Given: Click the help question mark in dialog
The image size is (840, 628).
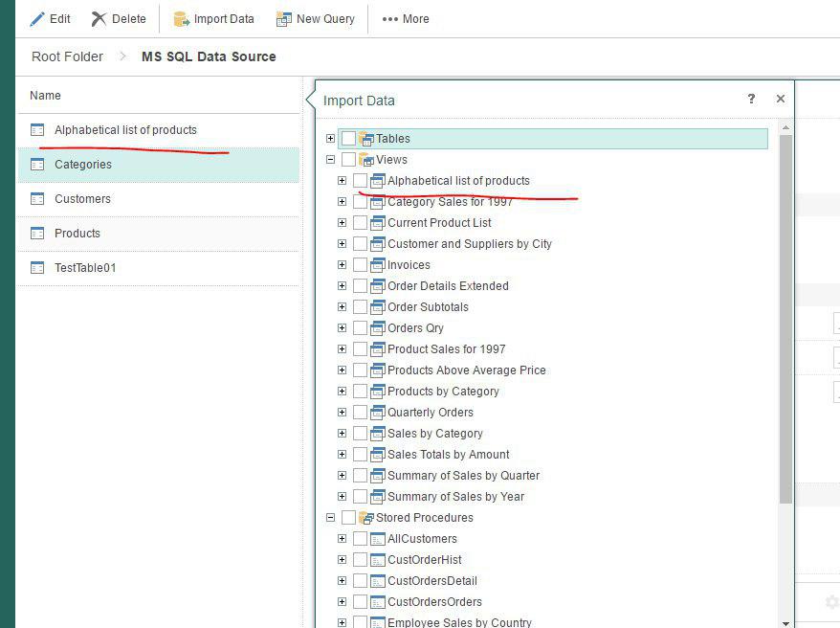Looking at the screenshot, I should (751, 99).
